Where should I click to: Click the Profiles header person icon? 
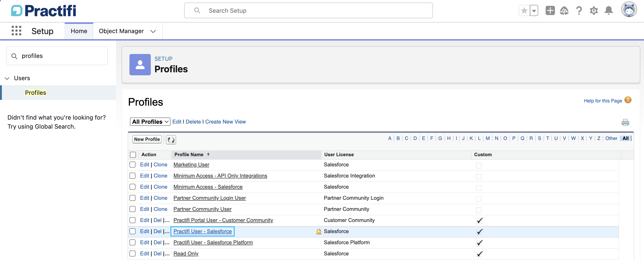point(140,64)
